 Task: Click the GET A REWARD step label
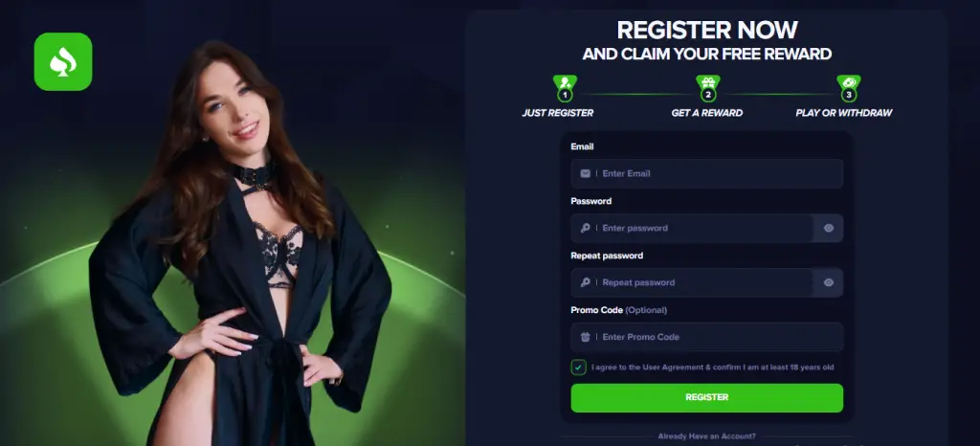(707, 113)
